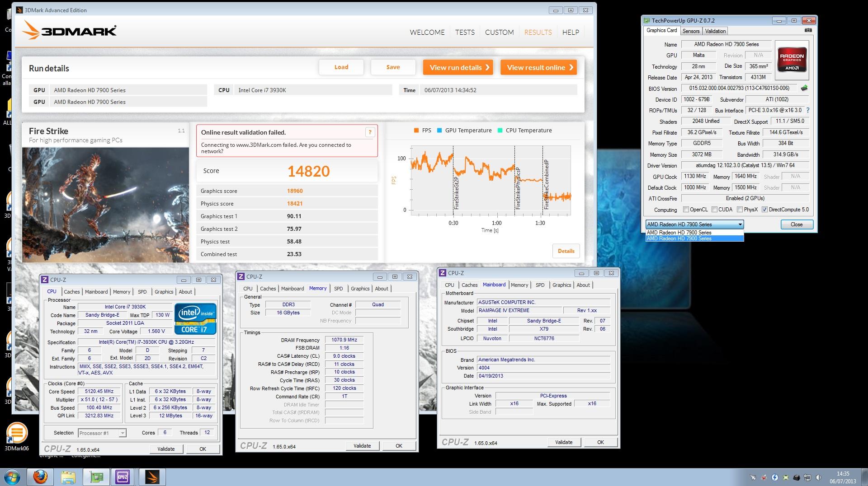Image resolution: width=868 pixels, height=486 pixels.
Task: Enable the CUDA checkbox
Action: pos(714,210)
